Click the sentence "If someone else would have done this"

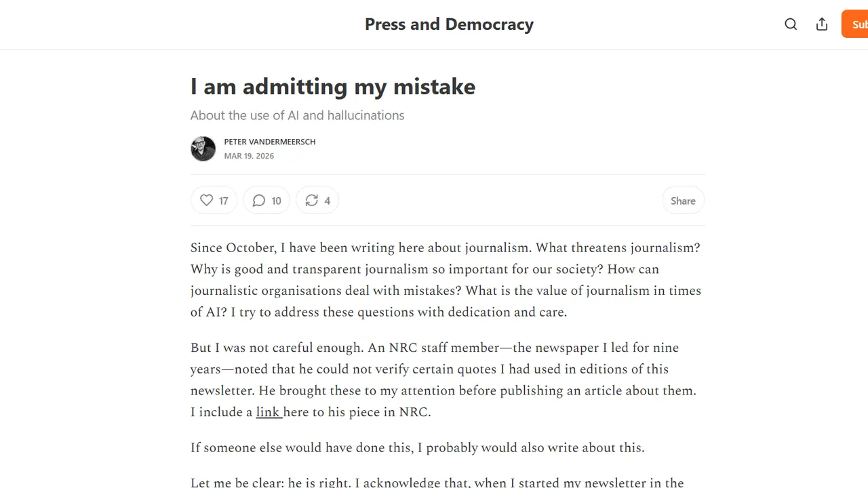(417, 447)
